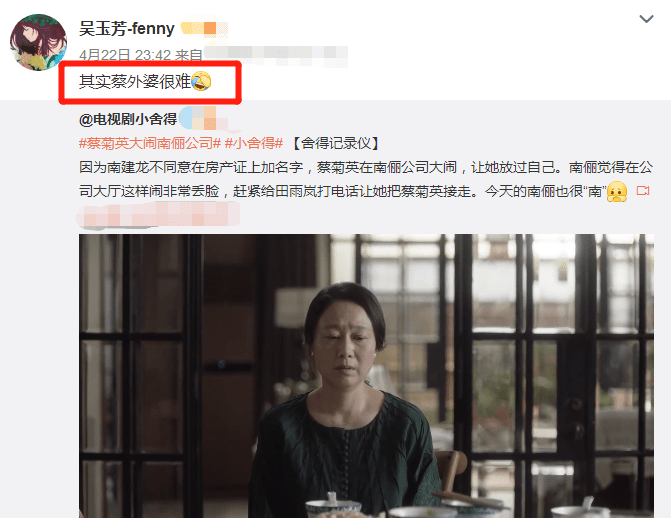Image resolution: width=671 pixels, height=518 pixels.
Task: Click the reposted text about 南建龙
Action: coord(366,179)
